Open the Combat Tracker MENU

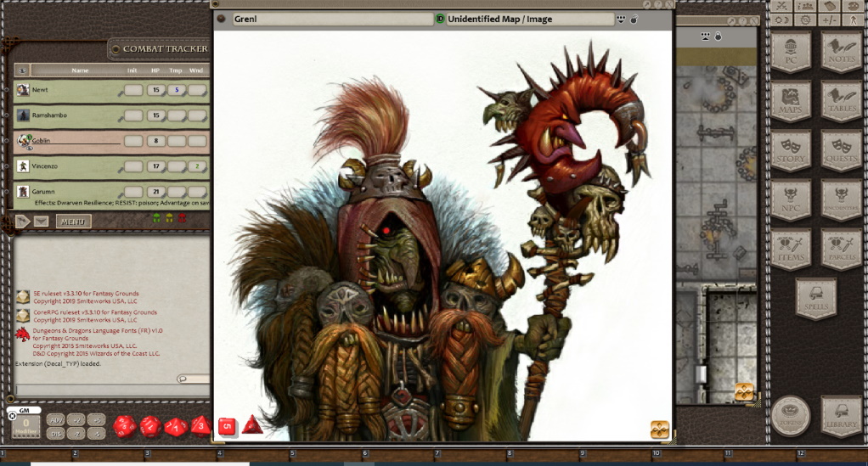click(x=74, y=222)
